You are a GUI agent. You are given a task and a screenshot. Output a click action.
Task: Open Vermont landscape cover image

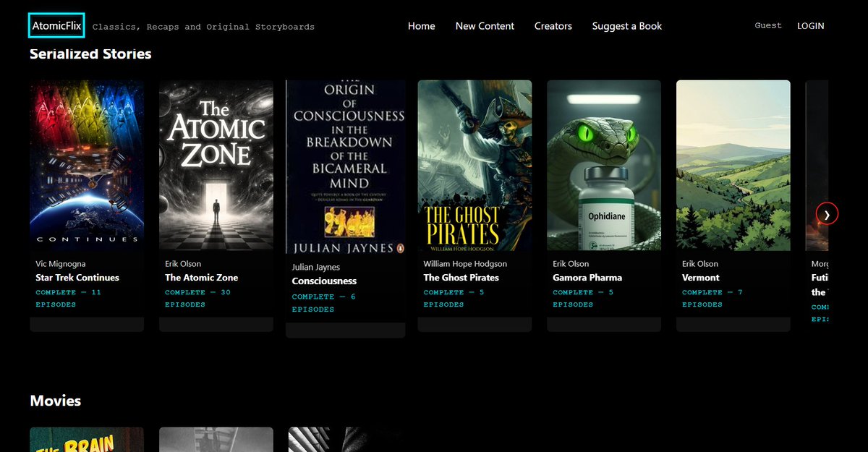tap(733, 166)
